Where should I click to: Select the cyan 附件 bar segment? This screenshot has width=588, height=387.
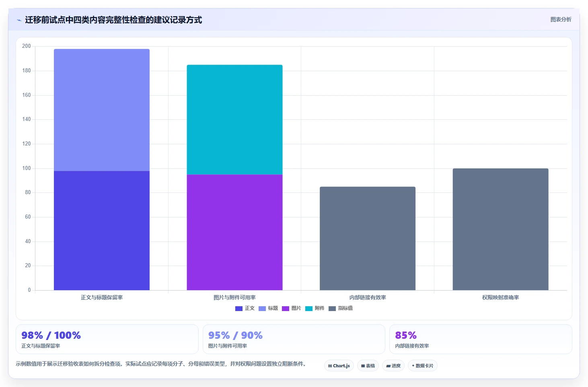tap(234, 120)
